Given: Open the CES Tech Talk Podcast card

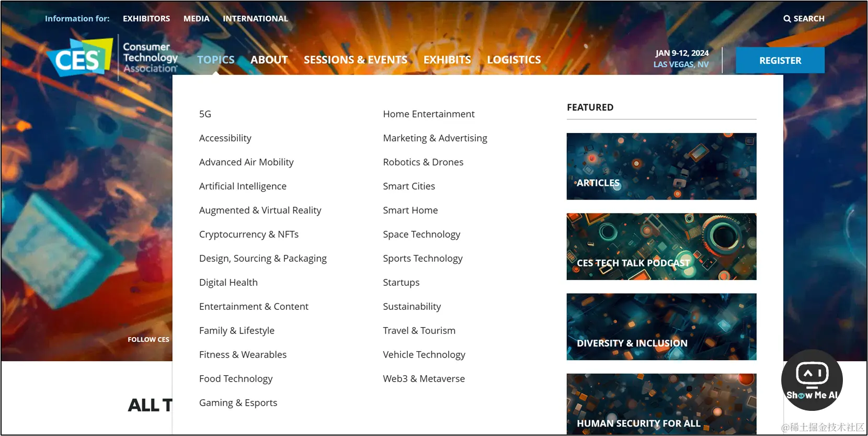Looking at the screenshot, I should coord(661,247).
